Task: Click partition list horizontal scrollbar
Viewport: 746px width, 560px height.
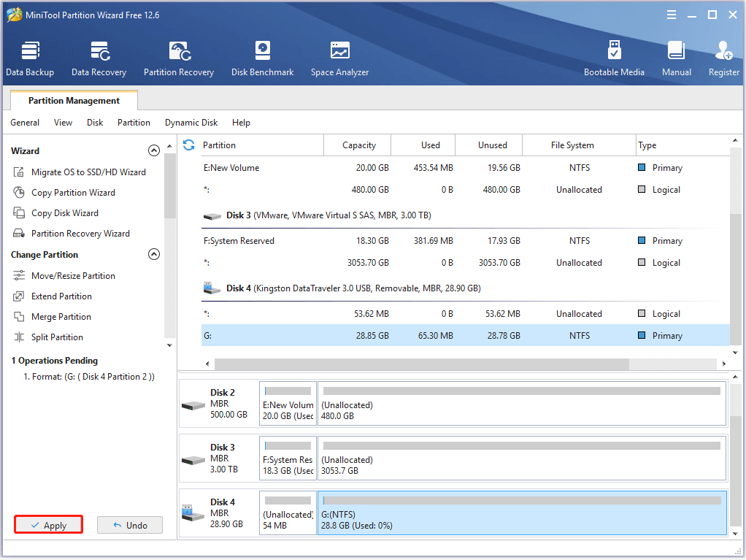Action: [421, 364]
